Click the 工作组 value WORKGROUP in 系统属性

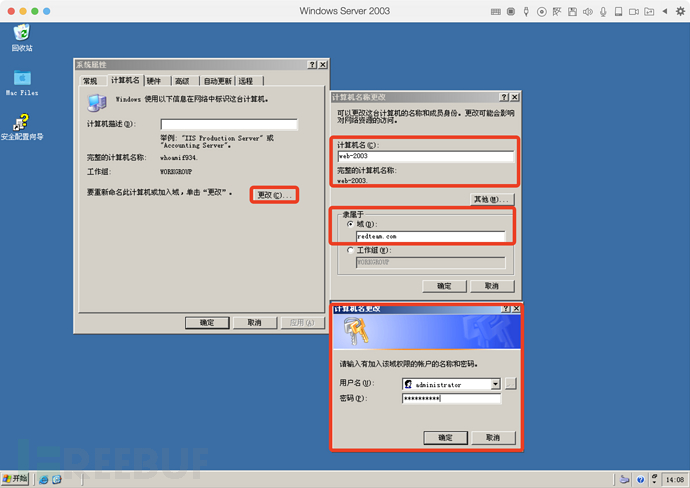click(176, 172)
